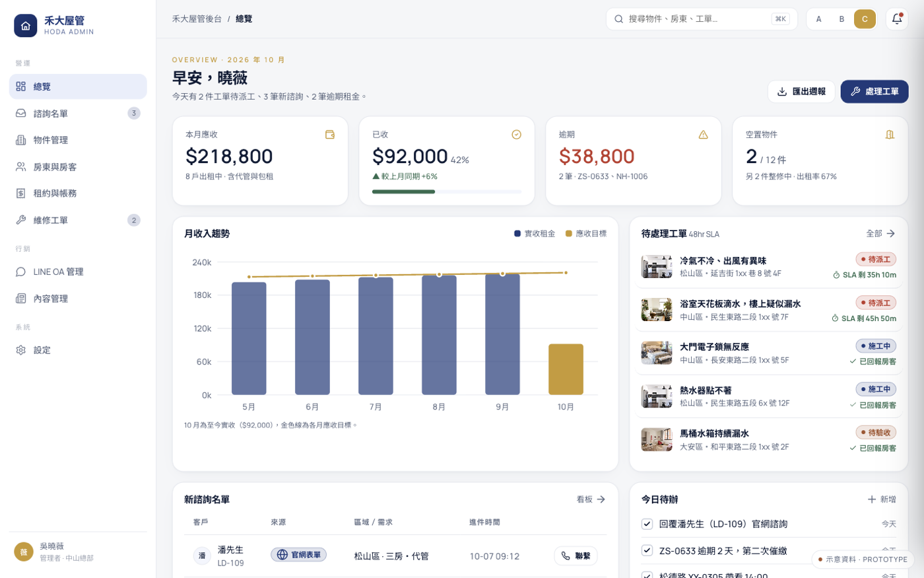Click the search magnifier icon
The image size is (924, 578).
click(619, 19)
